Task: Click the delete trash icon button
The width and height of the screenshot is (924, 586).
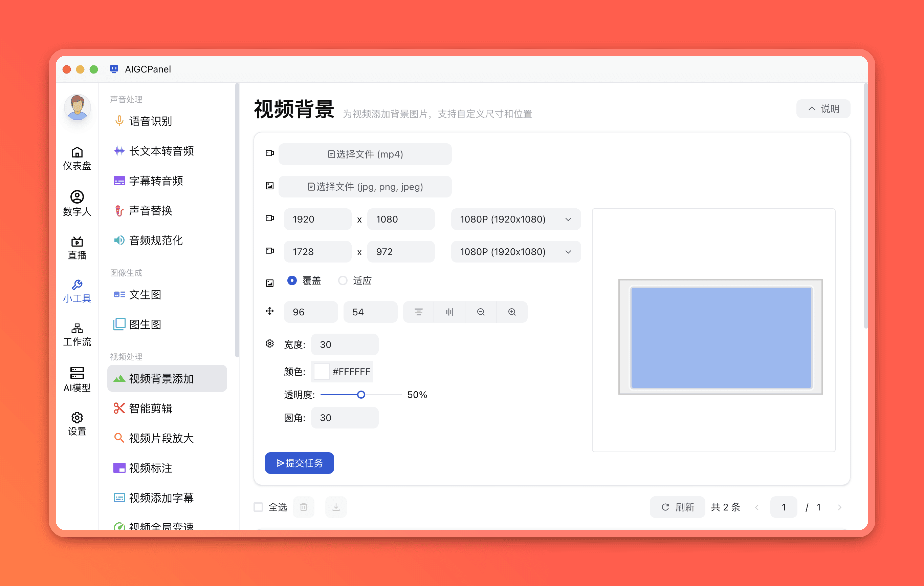Action: click(x=304, y=507)
